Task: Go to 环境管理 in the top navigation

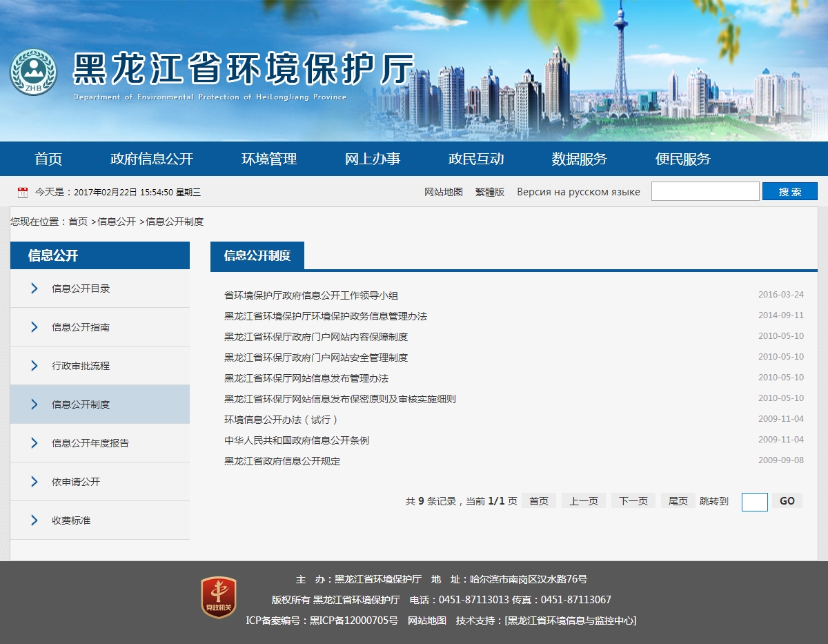Action: click(x=269, y=159)
